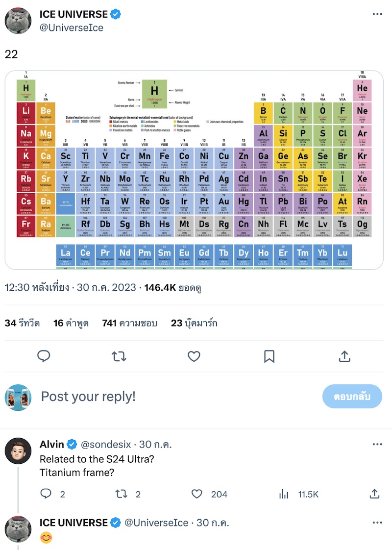Click the reply icon under the main tweet

click(x=44, y=356)
